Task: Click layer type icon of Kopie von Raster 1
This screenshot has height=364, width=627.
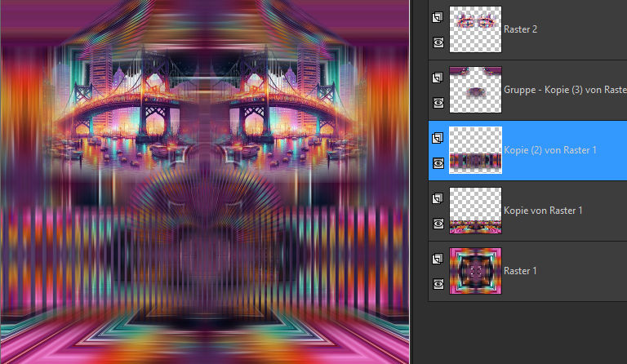Action: pyautogui.click(x=438, y=198)
